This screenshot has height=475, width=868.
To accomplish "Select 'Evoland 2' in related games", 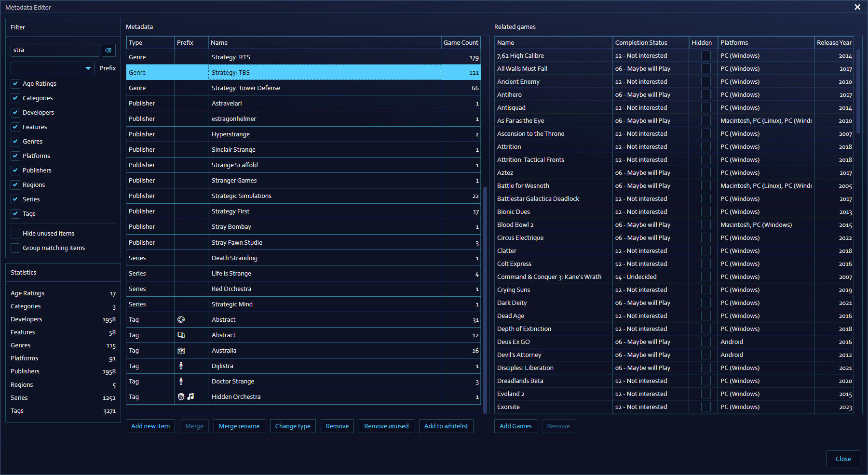I will pos(674,394).
